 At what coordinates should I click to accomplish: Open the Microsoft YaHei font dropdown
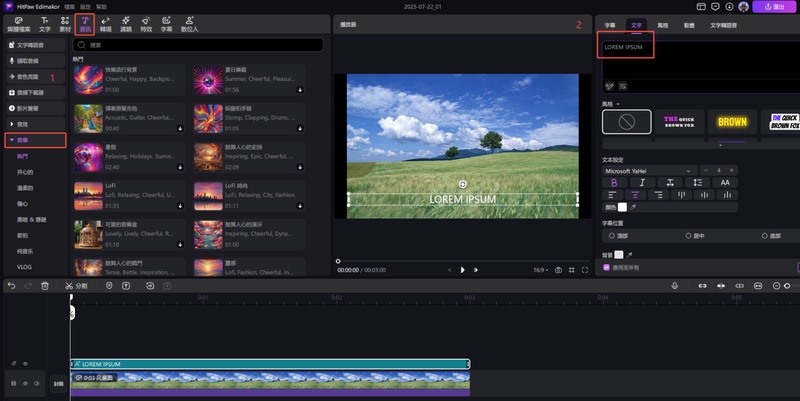coord(648,170)
